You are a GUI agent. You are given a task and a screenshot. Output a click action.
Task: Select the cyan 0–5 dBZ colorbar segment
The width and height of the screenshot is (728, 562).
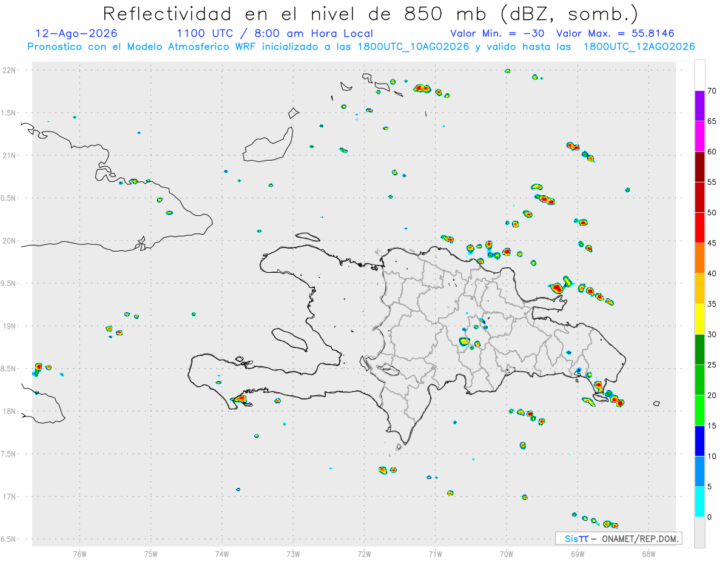(x=699, y=502)
